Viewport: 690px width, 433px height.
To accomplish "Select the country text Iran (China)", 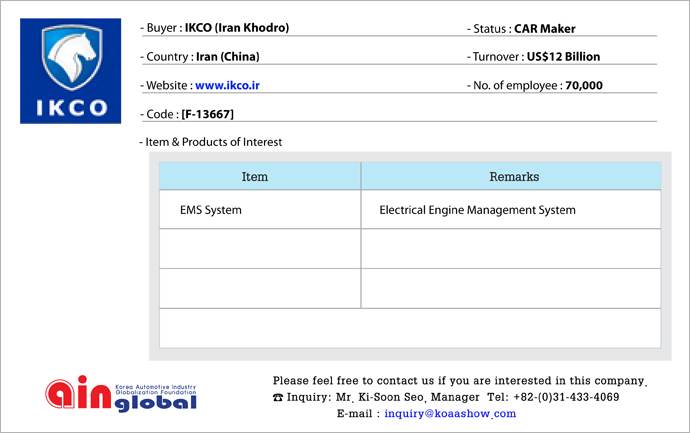I will pos(228,57).
